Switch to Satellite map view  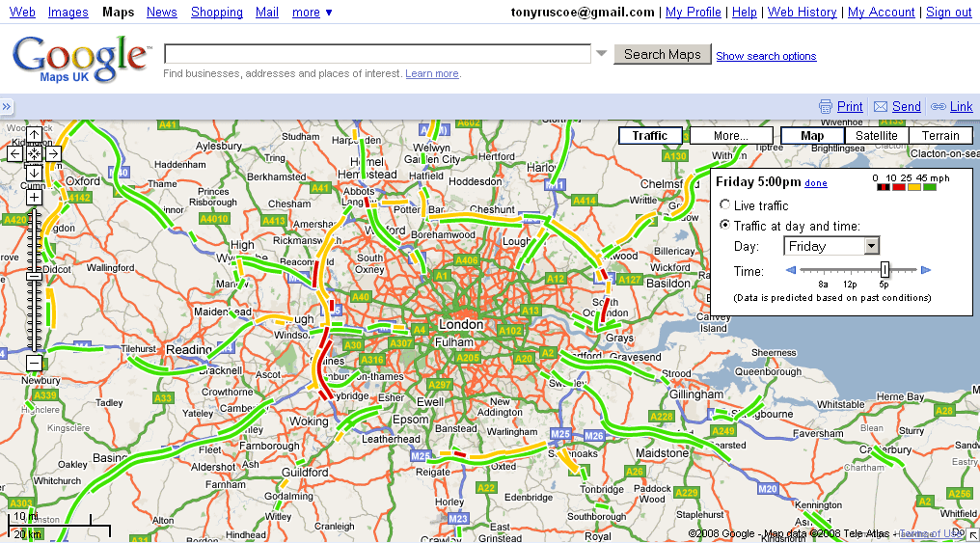click(x=876, y=136)
